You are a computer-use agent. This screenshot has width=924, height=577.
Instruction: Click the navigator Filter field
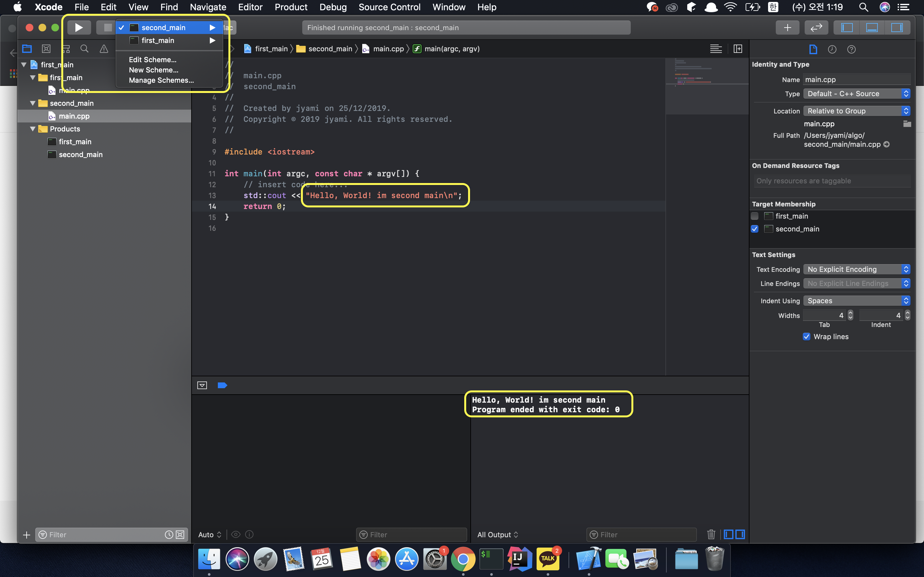[103, 535]
